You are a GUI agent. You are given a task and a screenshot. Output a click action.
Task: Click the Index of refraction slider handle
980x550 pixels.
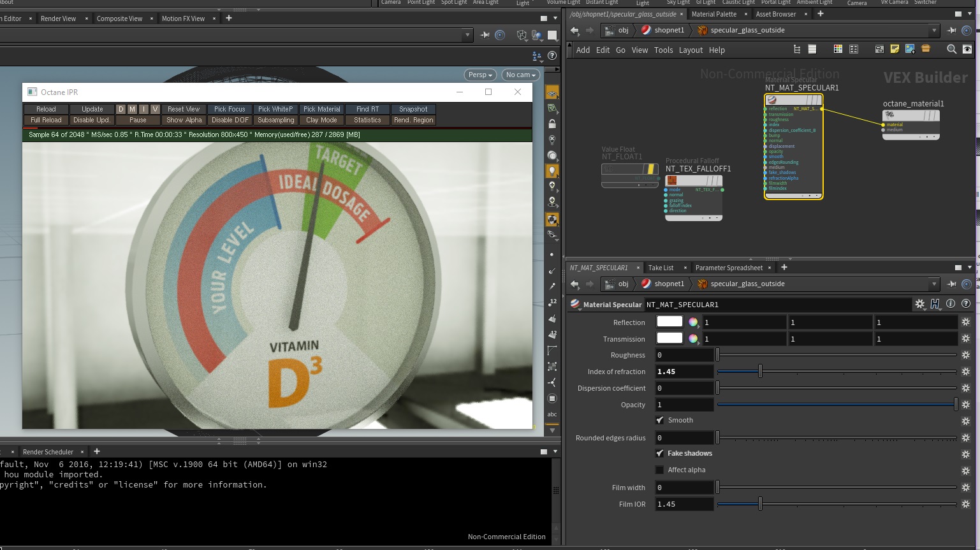(760, 372)
